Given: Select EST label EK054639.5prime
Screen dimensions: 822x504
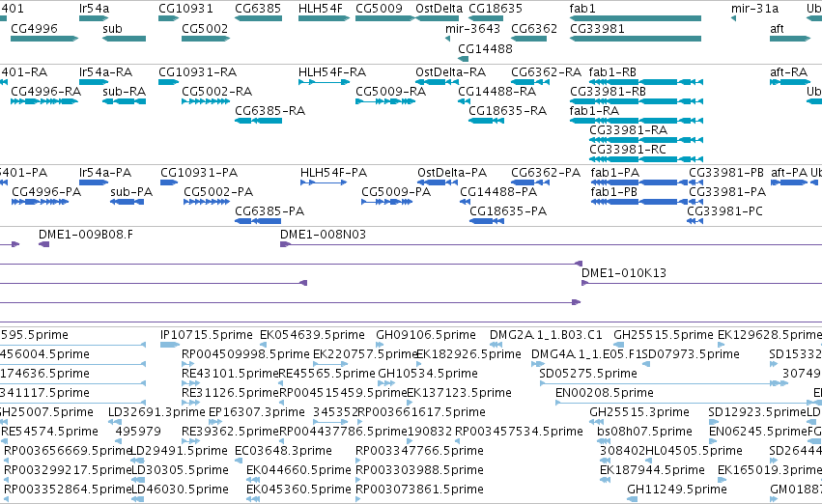Looking at the screenshot, I should click(x=312, y=335).
